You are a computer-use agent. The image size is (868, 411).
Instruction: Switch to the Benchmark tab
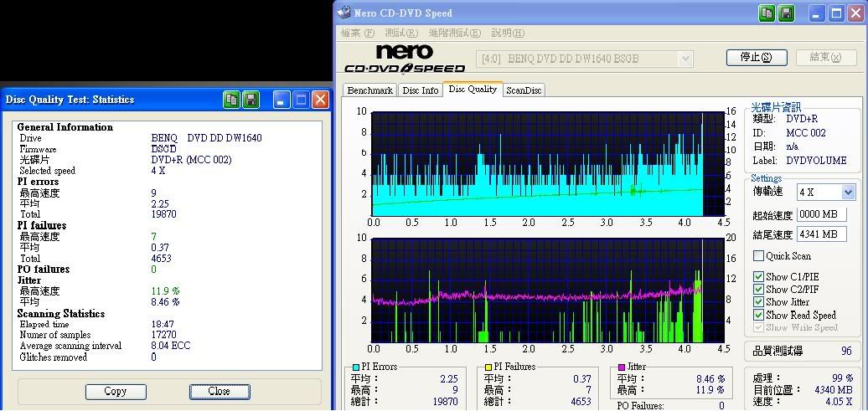click(x=369, y=90)
